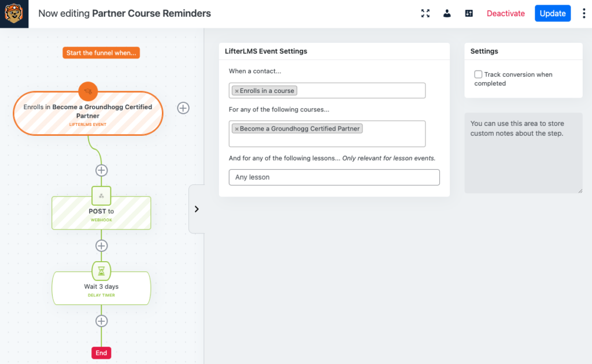Screen dimensions: 592x364
Task: Click the blue Update button
Action: [552, 14]
